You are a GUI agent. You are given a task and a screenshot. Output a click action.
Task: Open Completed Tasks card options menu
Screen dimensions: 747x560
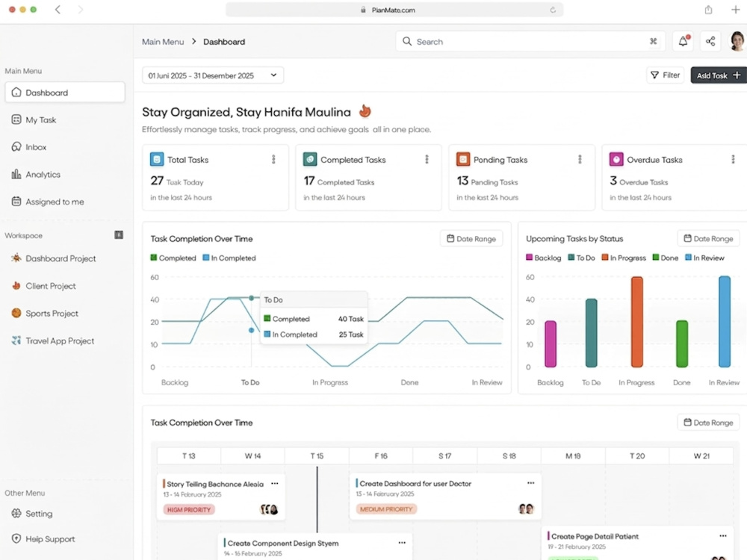click(427, 159)
